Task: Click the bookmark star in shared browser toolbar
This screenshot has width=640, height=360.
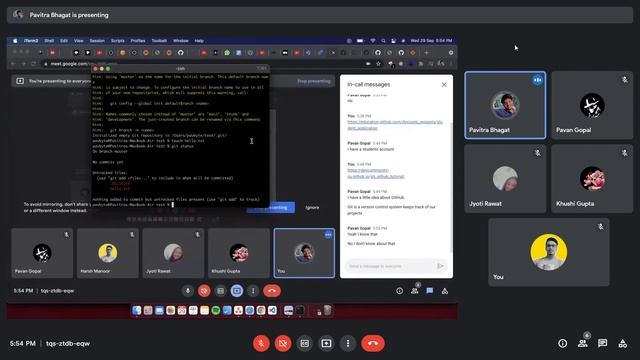Action: (x=378, y=64)
